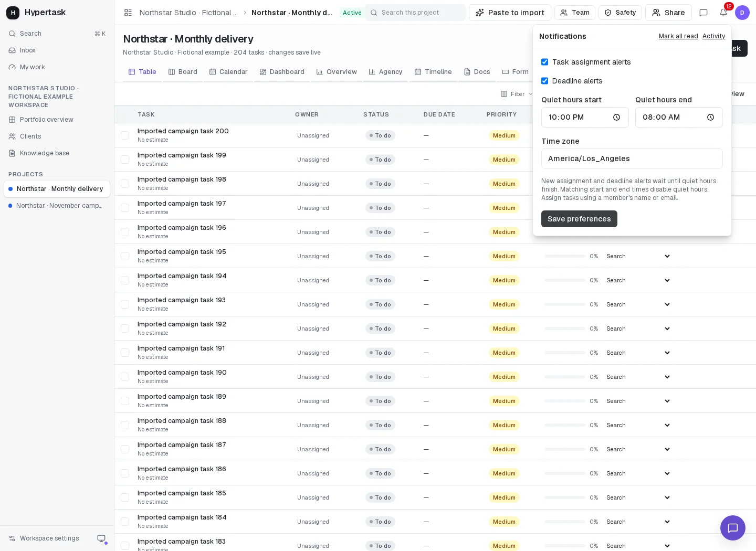Click the Search item in sidebar

click(x=57, y=34)
